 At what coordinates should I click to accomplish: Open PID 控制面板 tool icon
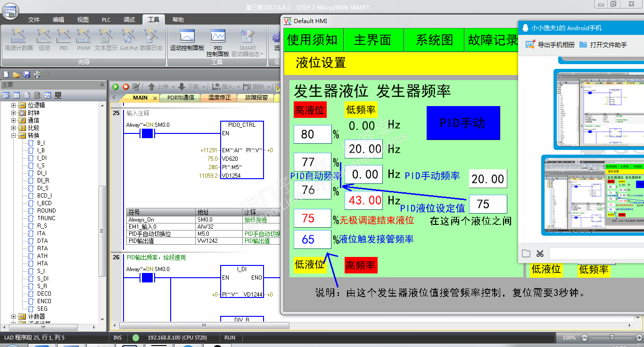coord(217,43)
